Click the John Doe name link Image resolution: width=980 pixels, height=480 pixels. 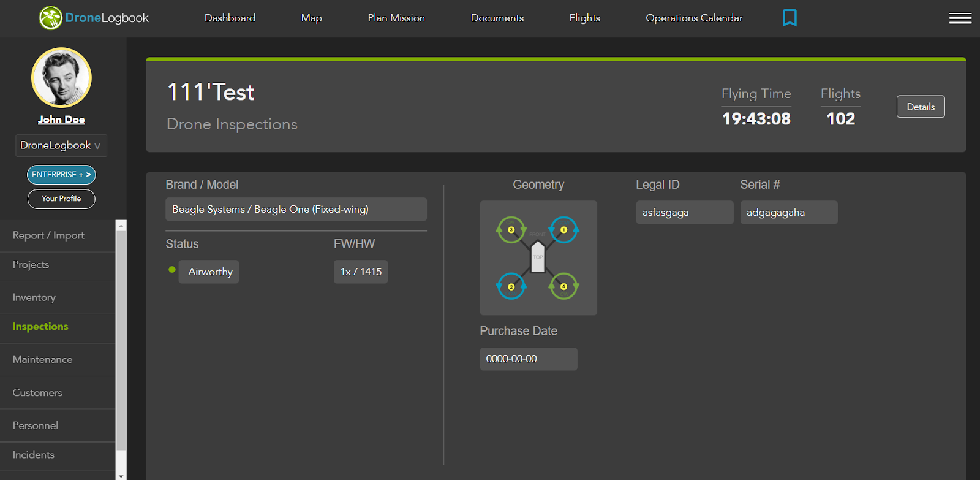click(61, 120)
